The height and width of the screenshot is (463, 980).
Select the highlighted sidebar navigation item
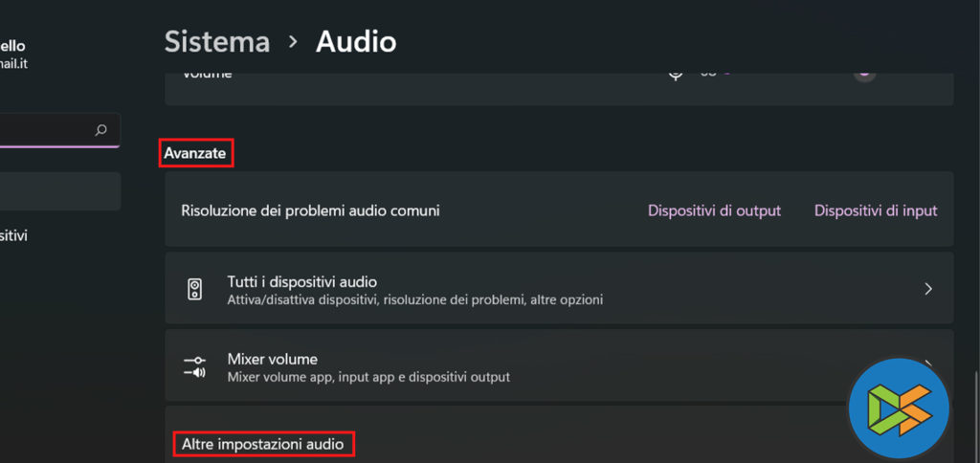pyautogui.click(x=59, y=191)
